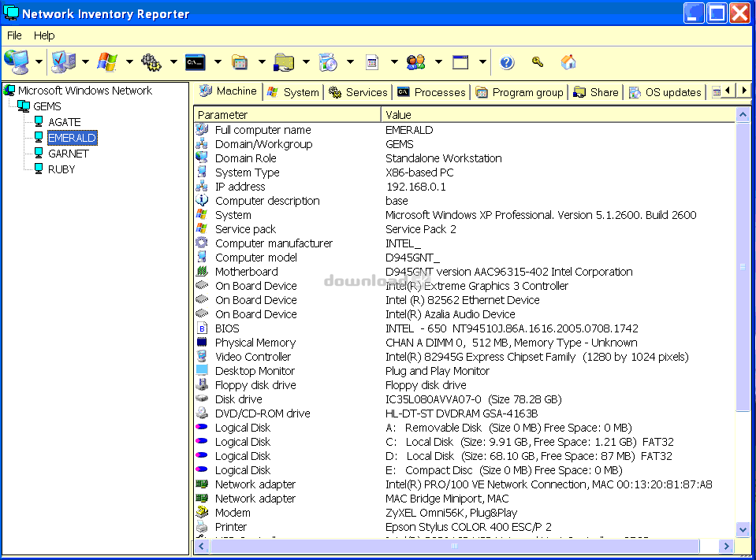Click the network globe monitor toolbar icon

tap(17, 62)
